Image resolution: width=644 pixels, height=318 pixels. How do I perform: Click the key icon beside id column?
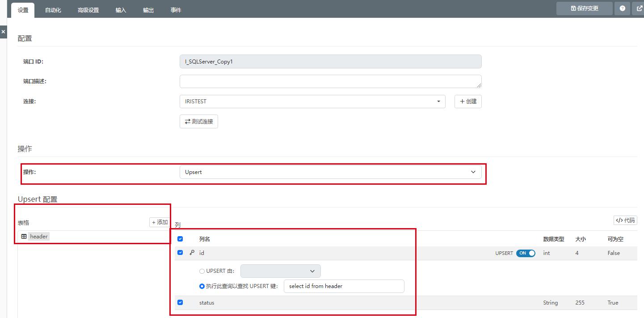[x=192, y=253]
